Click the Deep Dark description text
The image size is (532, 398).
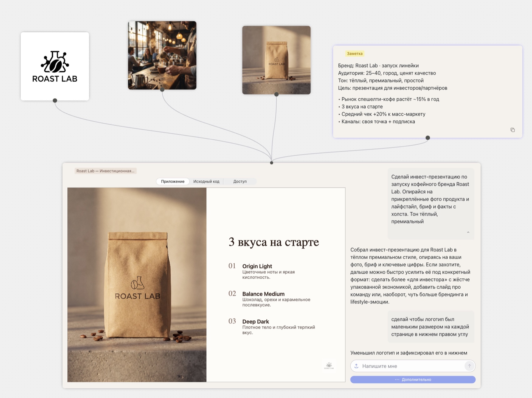[x=279, y=330]
